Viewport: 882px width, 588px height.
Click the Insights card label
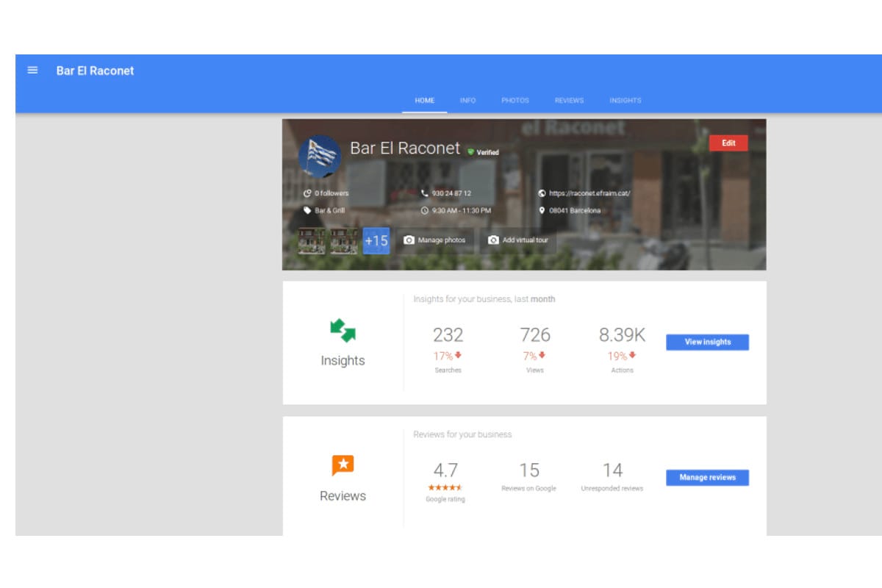click(x=343, y=361)
